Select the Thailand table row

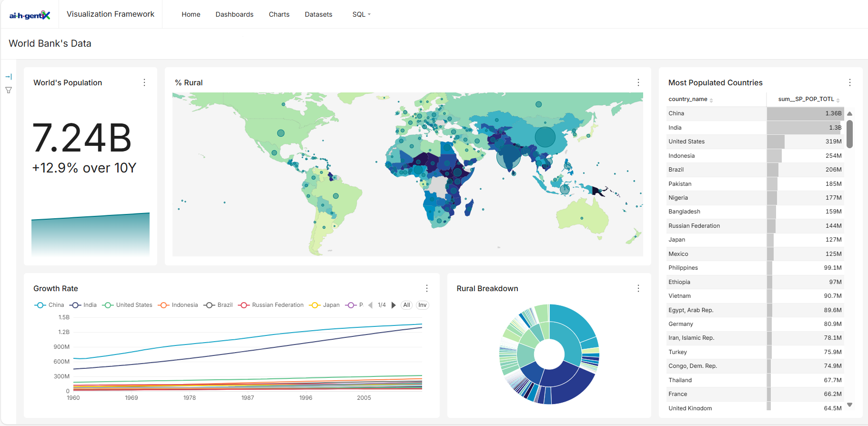tap(756, 380)
